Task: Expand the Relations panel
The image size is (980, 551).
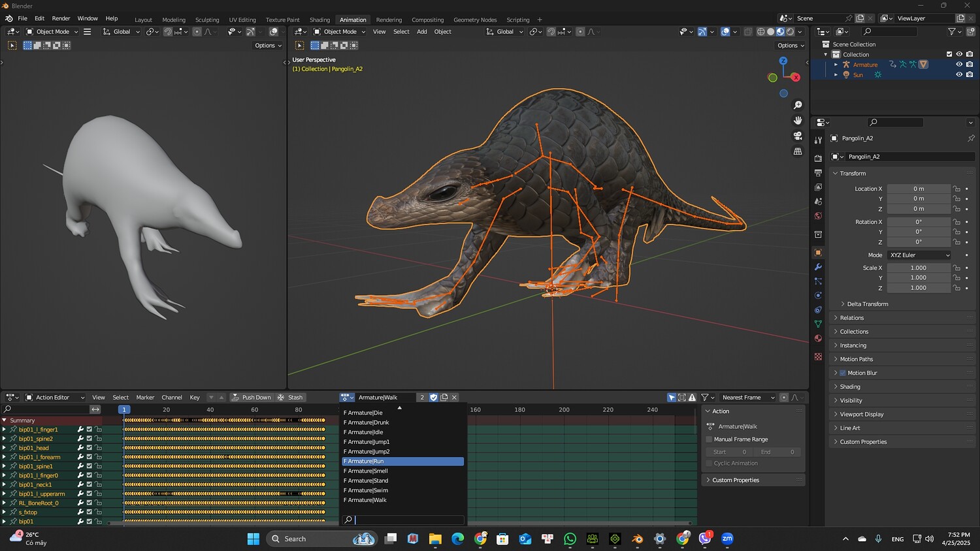Action: [x=851, y=318]
